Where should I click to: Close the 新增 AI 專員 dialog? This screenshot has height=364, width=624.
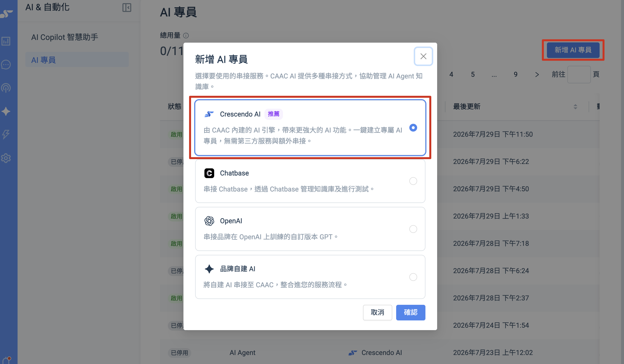[423, 56]
